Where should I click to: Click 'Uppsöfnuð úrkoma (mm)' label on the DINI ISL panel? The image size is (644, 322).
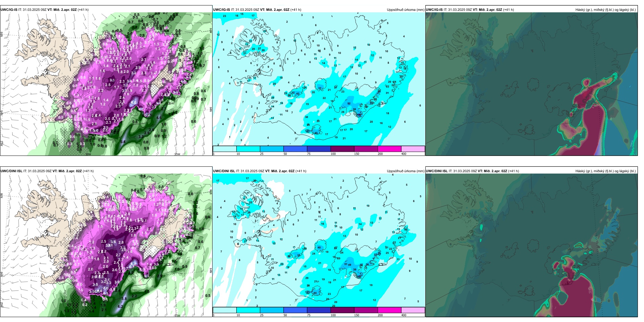pyautogui.click(x=405, y=171)
